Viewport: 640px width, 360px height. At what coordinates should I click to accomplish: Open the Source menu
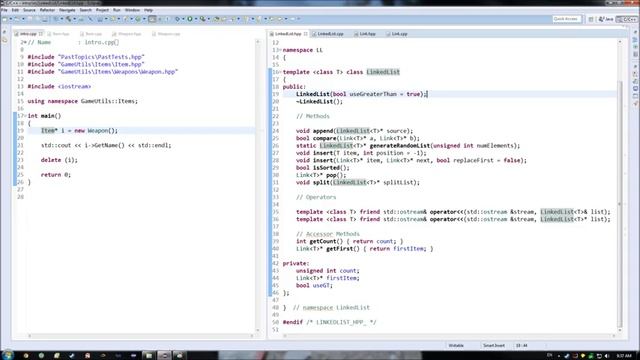(x=29, y=10)
